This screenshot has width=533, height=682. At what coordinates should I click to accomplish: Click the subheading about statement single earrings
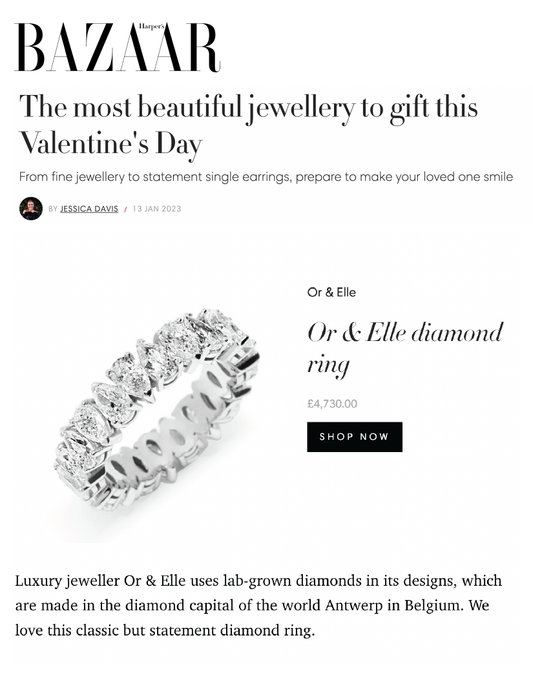(266, 177)
